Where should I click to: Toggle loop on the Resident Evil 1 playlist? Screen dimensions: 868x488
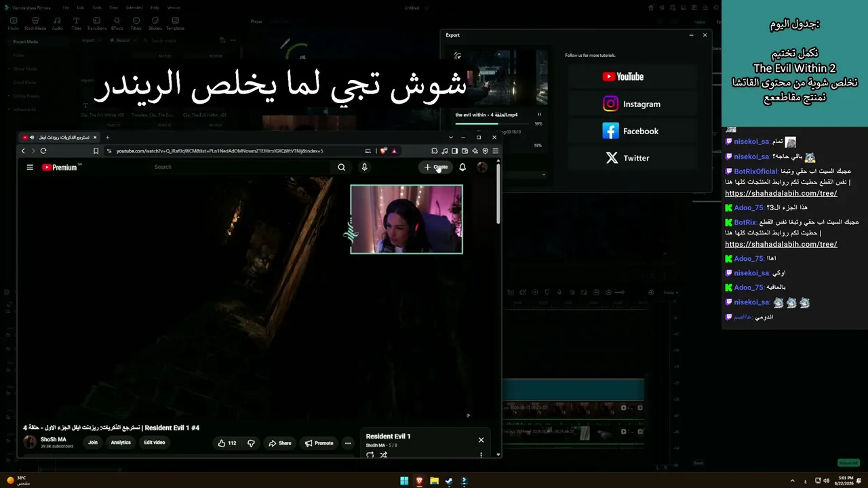click(x=370, y=455)
